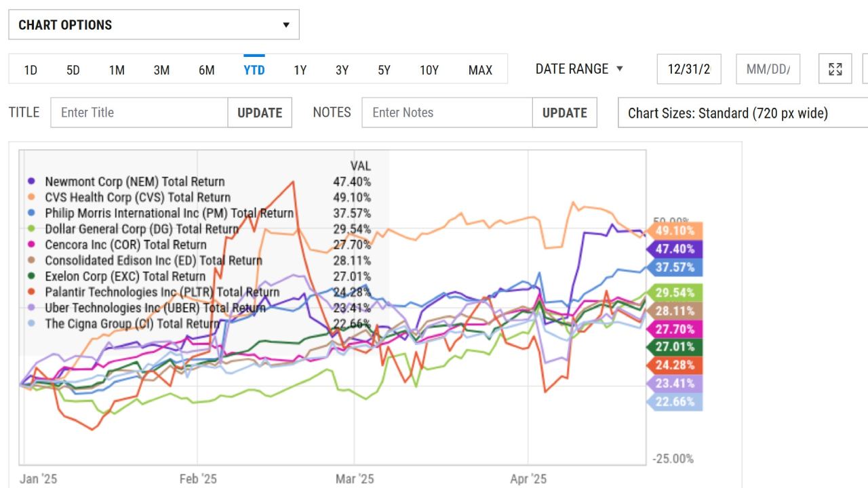This screenshot has width=868, height=488.
Task: Click Newmont Corp purple legend dot
Action: 31,182
